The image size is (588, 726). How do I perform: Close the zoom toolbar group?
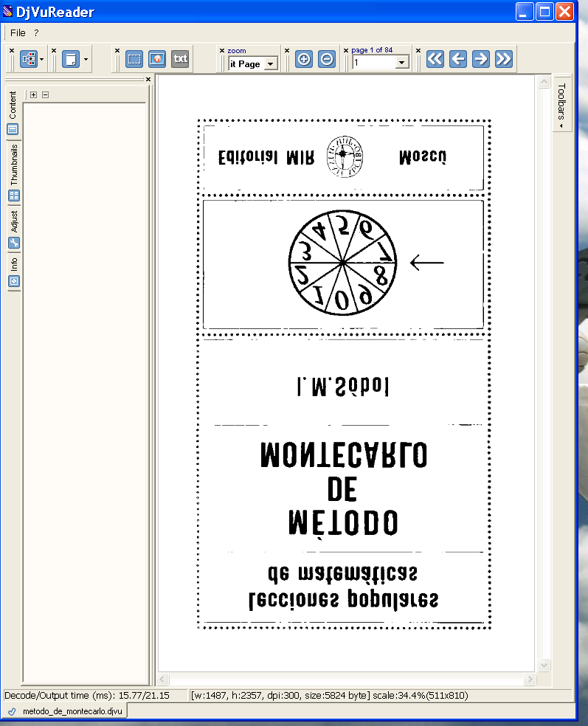coord(222,50)
